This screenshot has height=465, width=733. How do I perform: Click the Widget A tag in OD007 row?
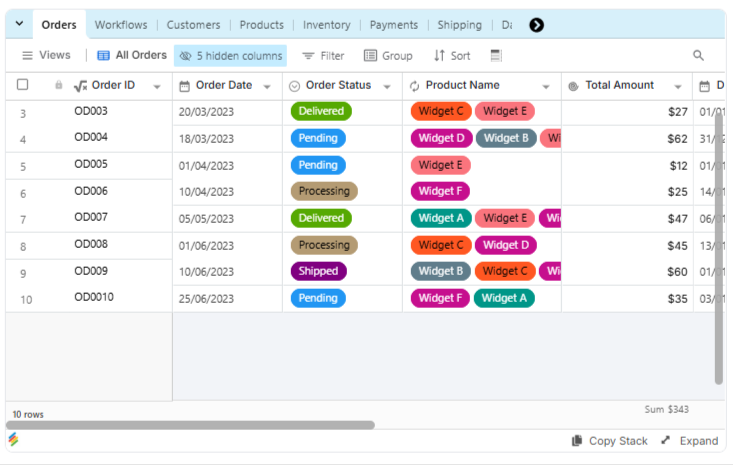click(441, 218)
